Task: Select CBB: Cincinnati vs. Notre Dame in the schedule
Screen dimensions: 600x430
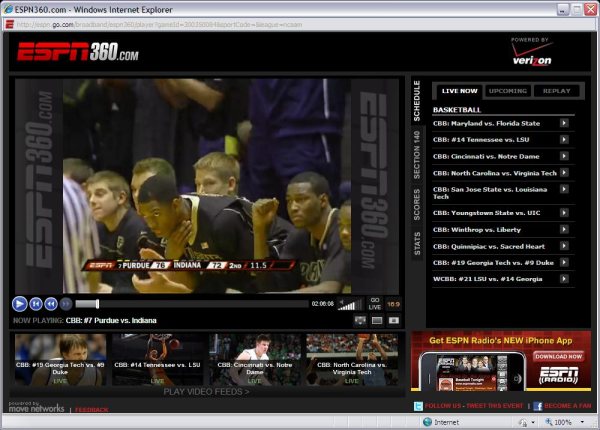Action: coord(486,156)
